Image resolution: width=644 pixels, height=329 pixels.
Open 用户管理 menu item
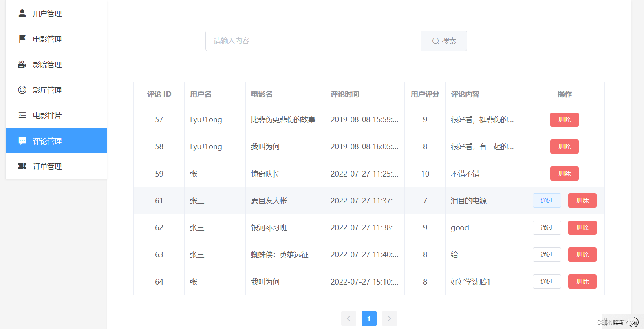pyautogui.click(x=56, y=13)
